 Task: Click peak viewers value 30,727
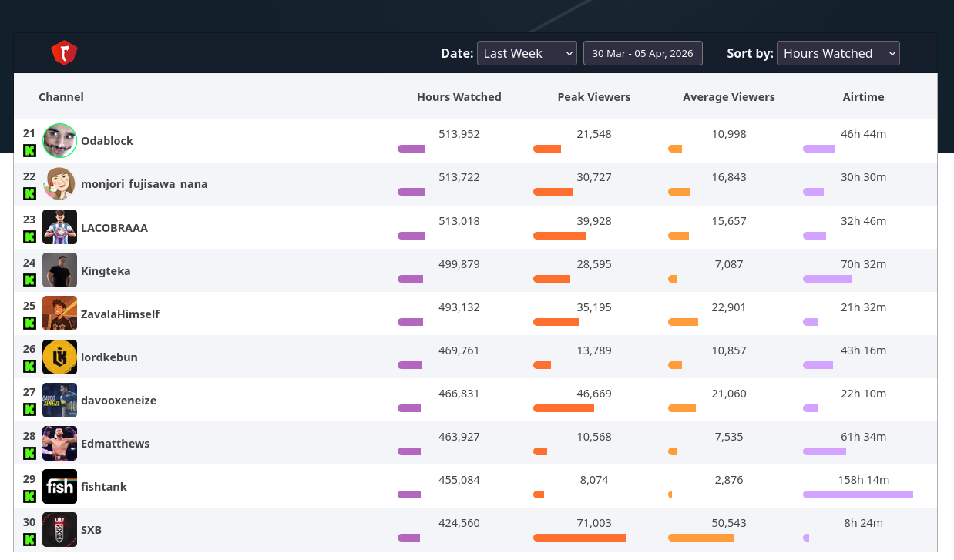pos(594,177)
